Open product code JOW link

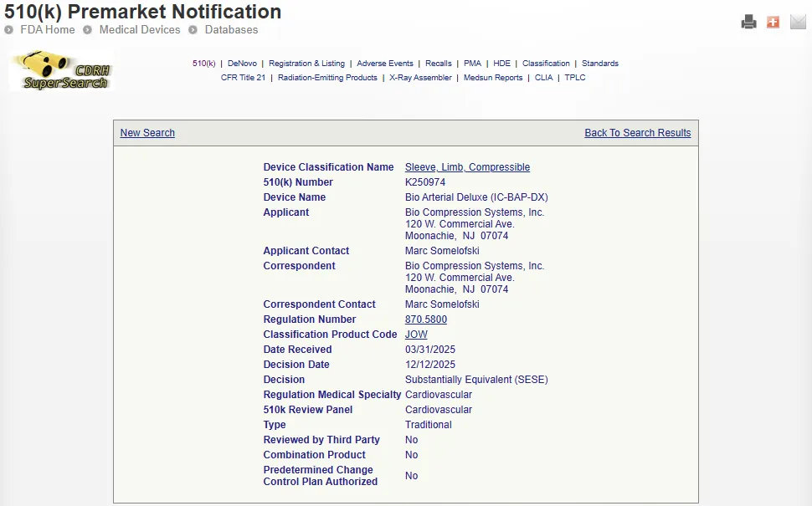click(416, 335)
